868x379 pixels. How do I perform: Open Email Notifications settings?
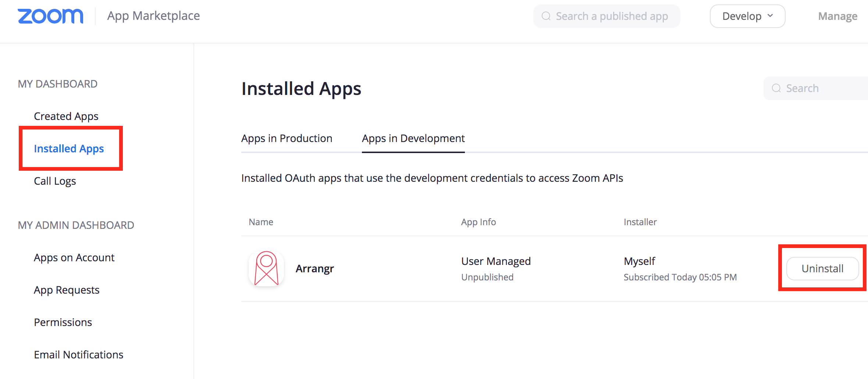coord(78,355)
